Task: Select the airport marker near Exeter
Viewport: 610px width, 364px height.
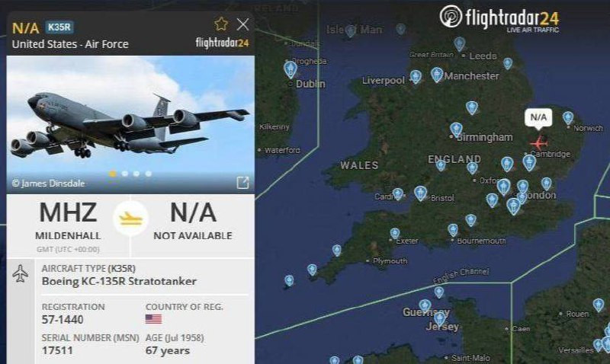Action: pos(395,234)
